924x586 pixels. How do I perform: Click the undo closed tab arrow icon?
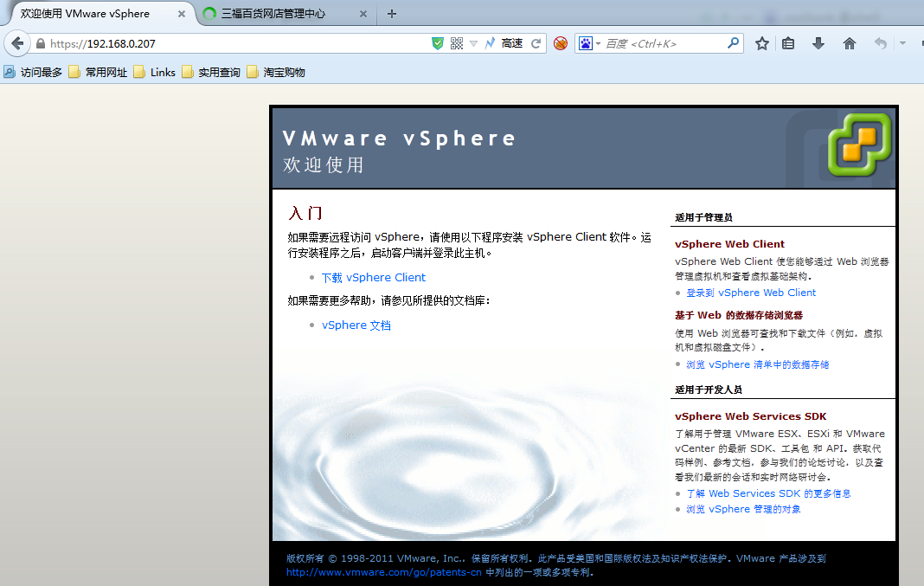point(881,43)
